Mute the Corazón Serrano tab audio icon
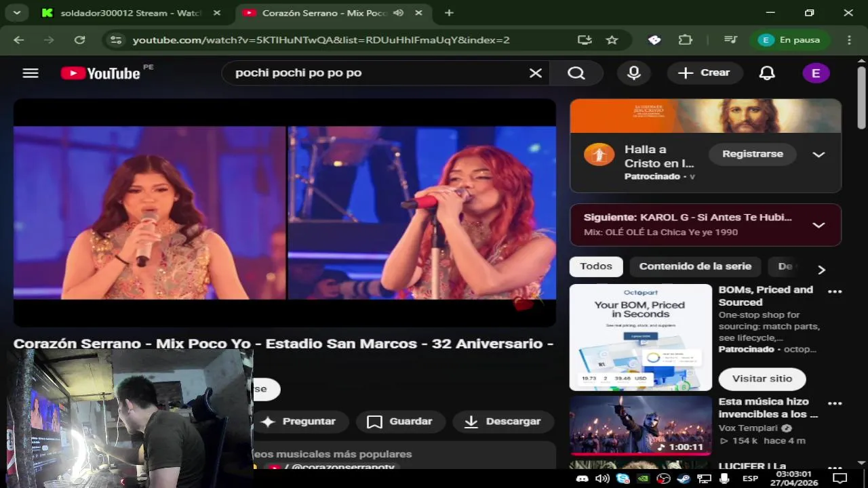 [x=398, y=13]
